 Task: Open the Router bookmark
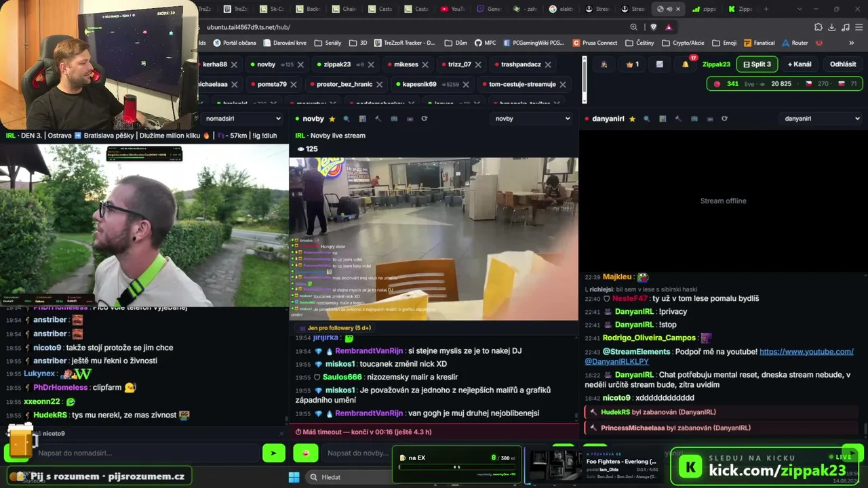pyautogui.click(x=795, y=43)
